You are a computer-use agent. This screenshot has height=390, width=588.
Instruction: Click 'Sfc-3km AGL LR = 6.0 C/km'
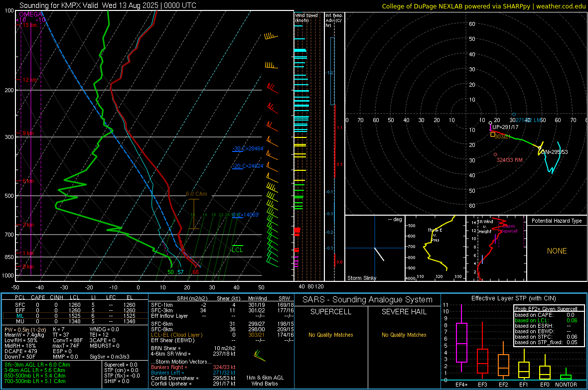coord(37,365)
